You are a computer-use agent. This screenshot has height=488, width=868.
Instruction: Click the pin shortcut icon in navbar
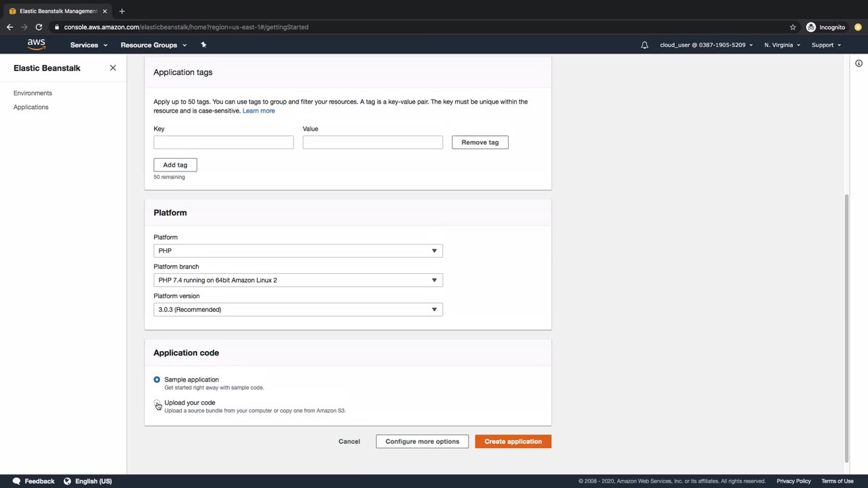pos(203,45)
